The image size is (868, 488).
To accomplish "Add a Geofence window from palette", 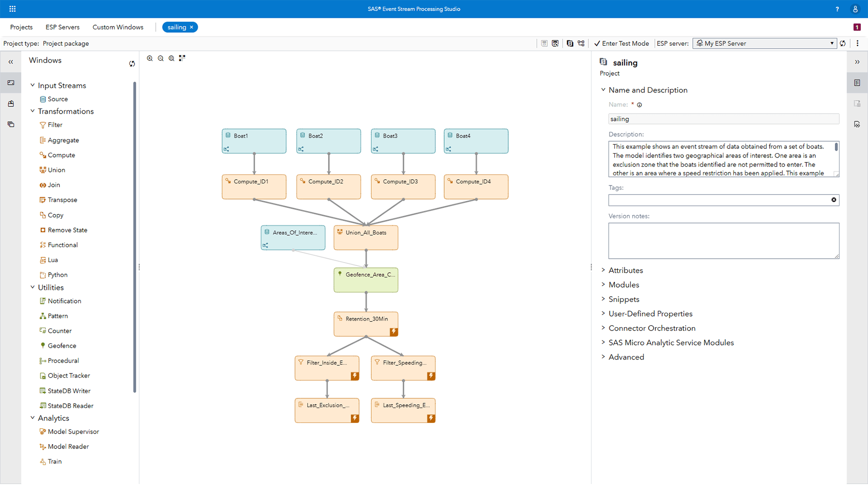I will pos(57,346).
